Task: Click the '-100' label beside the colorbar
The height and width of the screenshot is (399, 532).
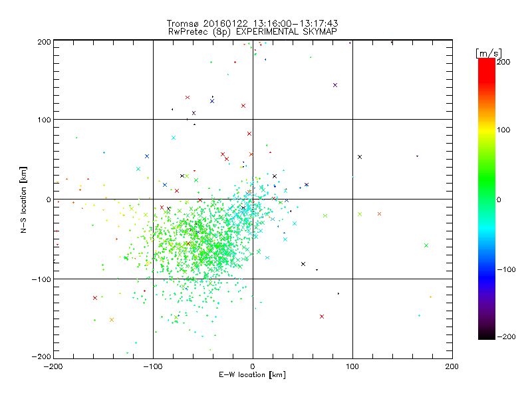Action: [x=507, y=269]
